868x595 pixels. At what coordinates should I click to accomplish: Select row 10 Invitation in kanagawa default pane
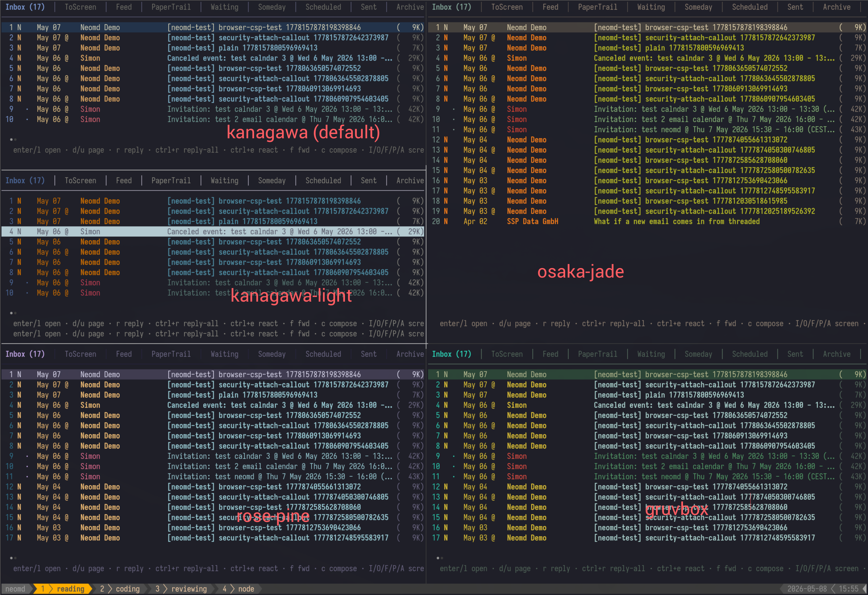(213, 120)
